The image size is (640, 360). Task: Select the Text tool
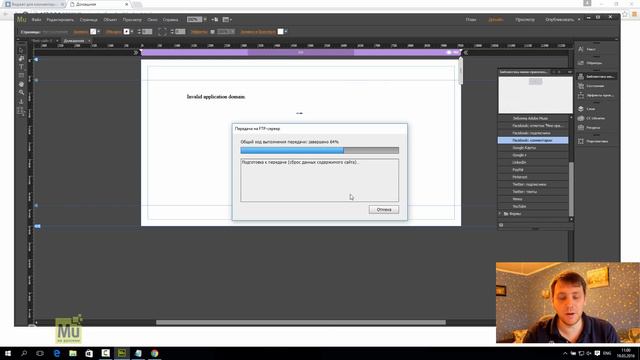coord(21,67)
